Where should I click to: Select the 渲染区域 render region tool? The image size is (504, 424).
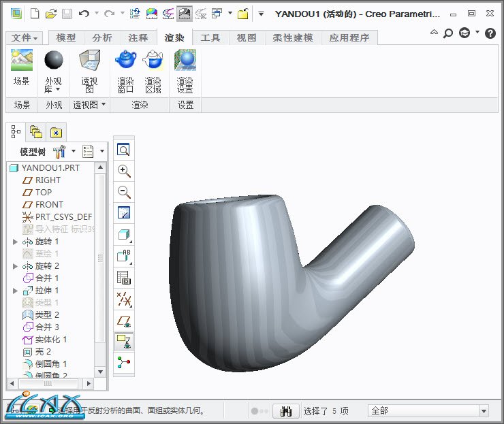click(153, 71)
